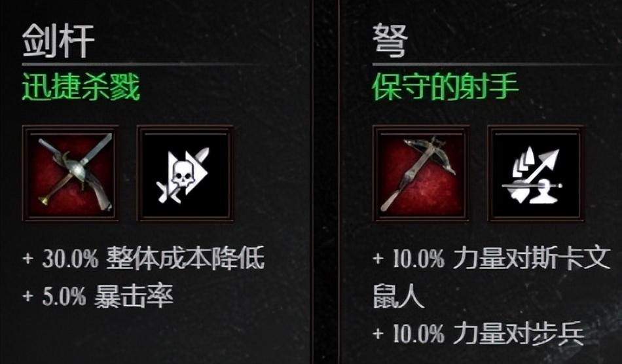Open the green 迅捷杀戮 skill name

[x=81, y=87]
